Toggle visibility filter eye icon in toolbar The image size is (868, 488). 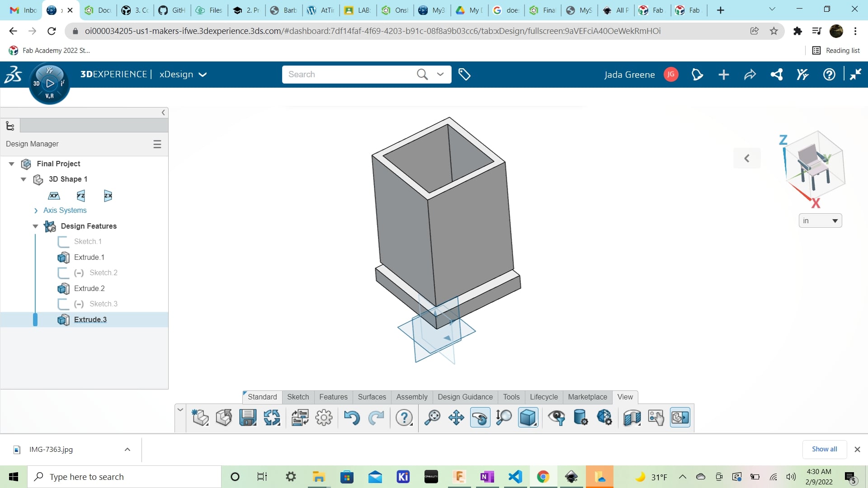coord(557,418)
